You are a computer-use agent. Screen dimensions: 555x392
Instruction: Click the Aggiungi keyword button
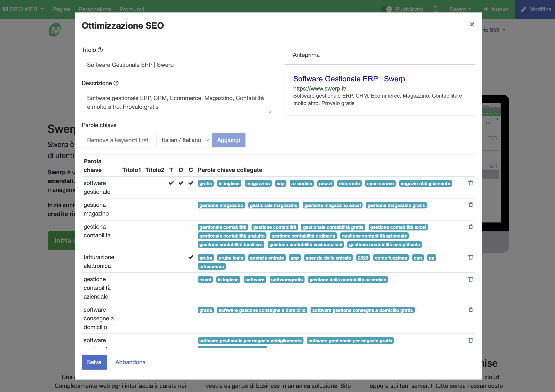click(x=228, y=140)
